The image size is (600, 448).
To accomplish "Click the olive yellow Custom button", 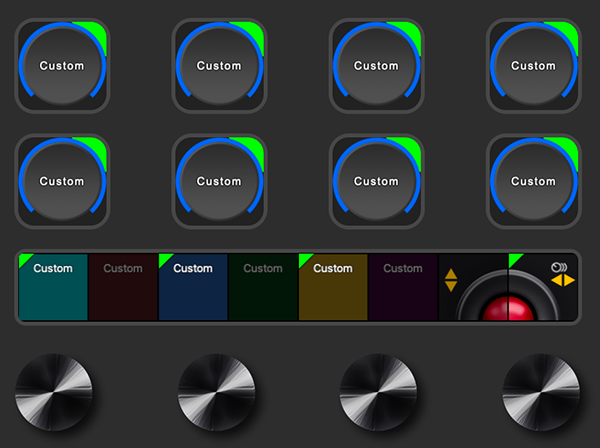I will tap(333, 287).
